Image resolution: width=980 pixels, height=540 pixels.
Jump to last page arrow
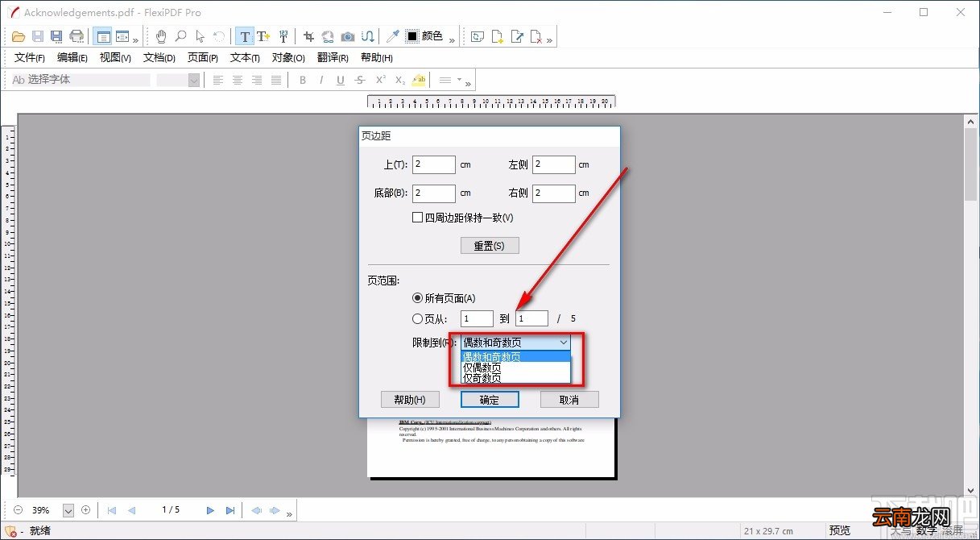(230, 510)
